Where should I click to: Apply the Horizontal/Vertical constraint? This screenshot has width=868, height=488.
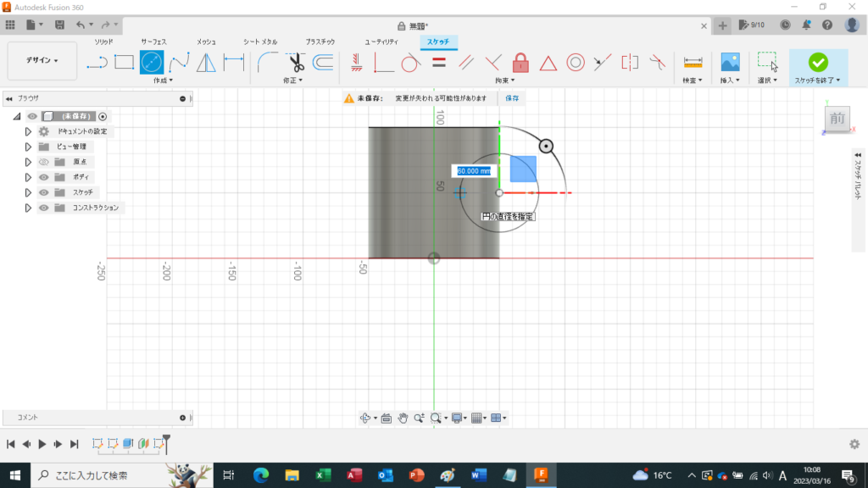[357, 63]
